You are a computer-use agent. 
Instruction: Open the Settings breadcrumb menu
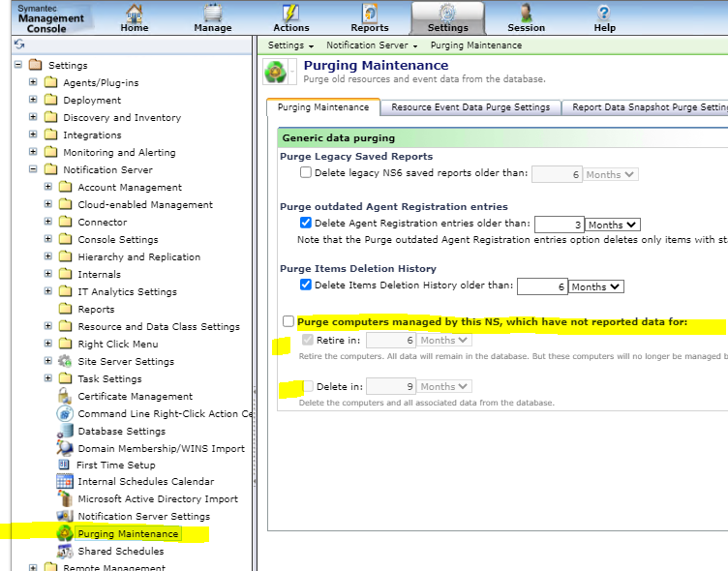290,45
